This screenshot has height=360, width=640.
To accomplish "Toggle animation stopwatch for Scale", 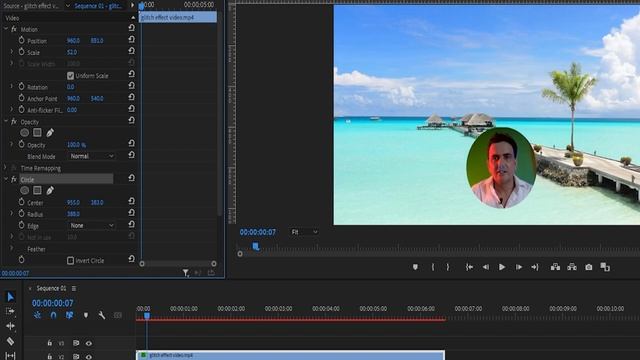I will (x=22, y=52).
